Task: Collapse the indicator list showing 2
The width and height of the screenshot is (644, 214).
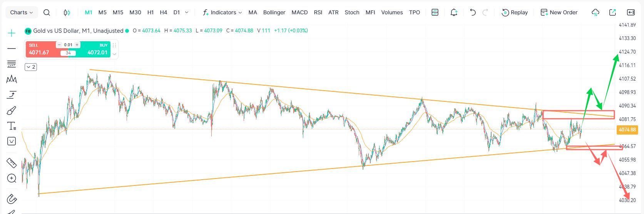Action: 31,67
